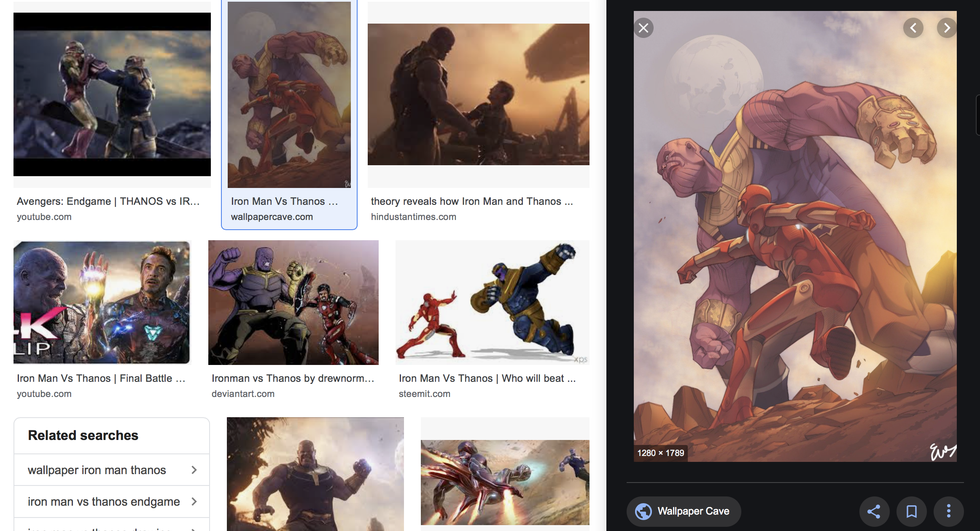
Task: Open the flying Iron Man image at bottom right
Action: [505, 483]
